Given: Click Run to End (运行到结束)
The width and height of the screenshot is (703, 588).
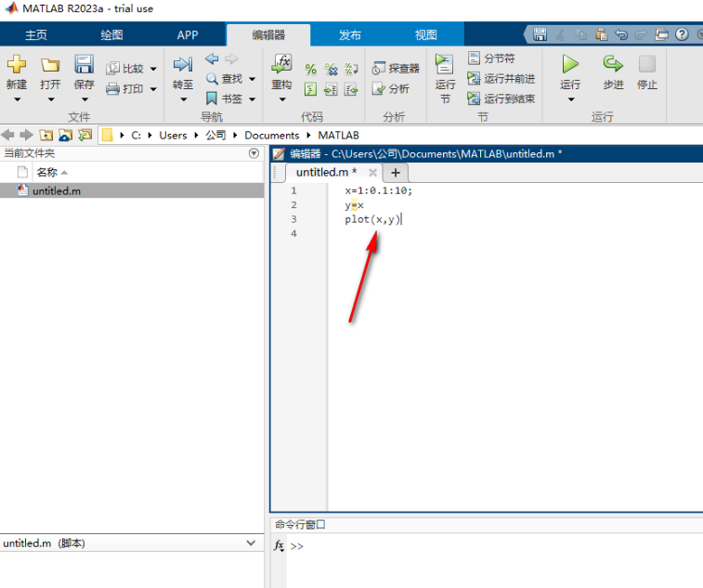Looking at the screenshot, I should (x=501, y=98).
